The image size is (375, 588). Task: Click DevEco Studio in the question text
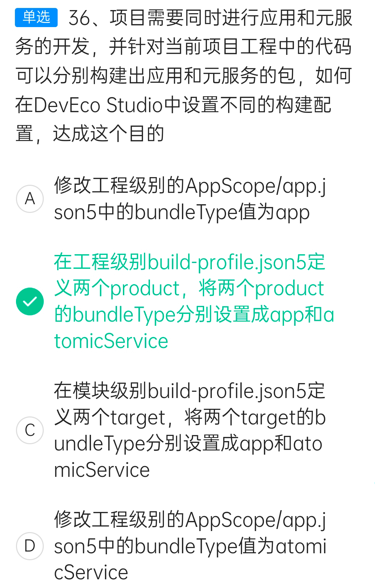(98, 105)
